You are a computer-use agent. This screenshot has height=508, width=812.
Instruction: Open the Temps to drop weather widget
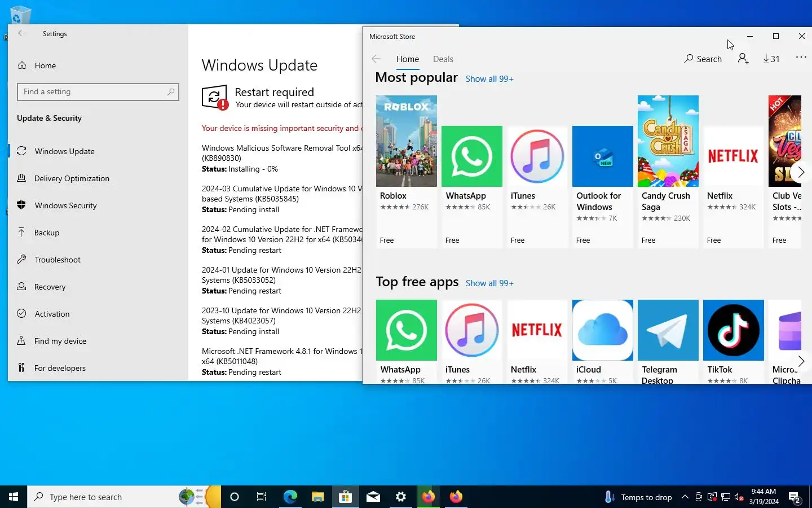[638, 497]
